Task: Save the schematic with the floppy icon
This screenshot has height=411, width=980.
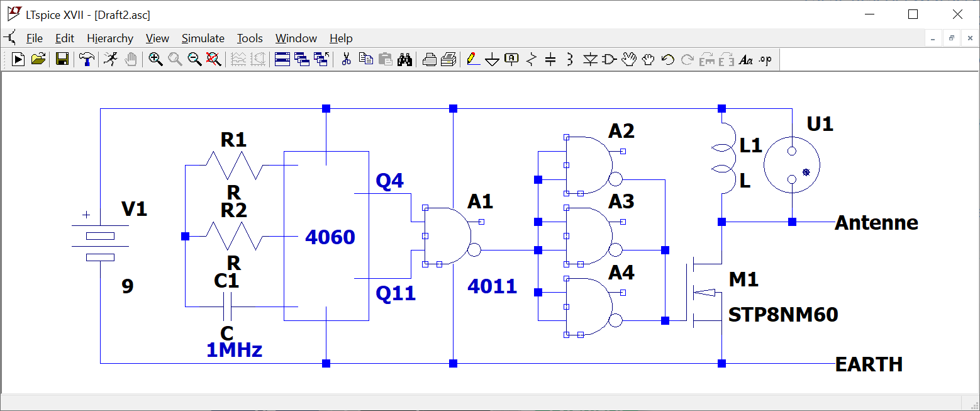Action: click(62, 59)
